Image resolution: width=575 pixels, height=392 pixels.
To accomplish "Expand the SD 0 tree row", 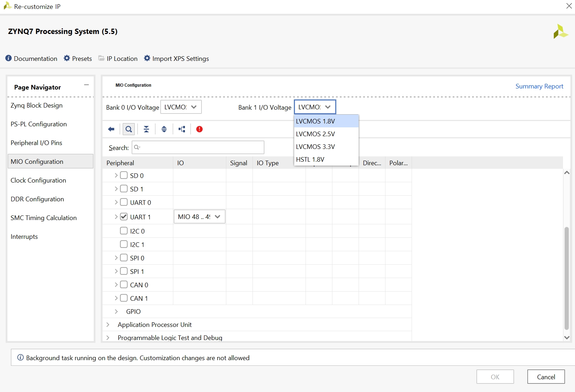I will (116, 175).
